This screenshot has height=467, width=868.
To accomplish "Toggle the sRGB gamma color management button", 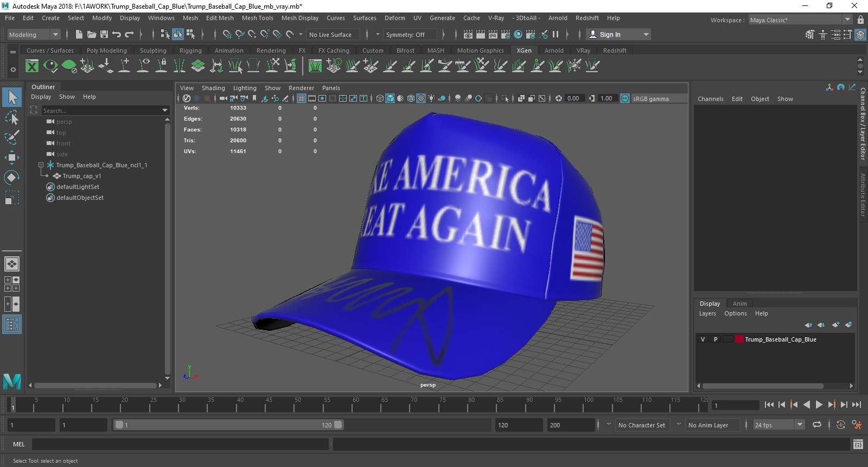I will tap(625, 98).
